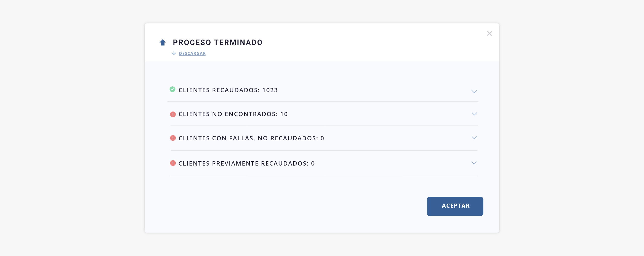
Task: Select the Clientes Recaudados: 1023 row label
Action: coord(228,90)
